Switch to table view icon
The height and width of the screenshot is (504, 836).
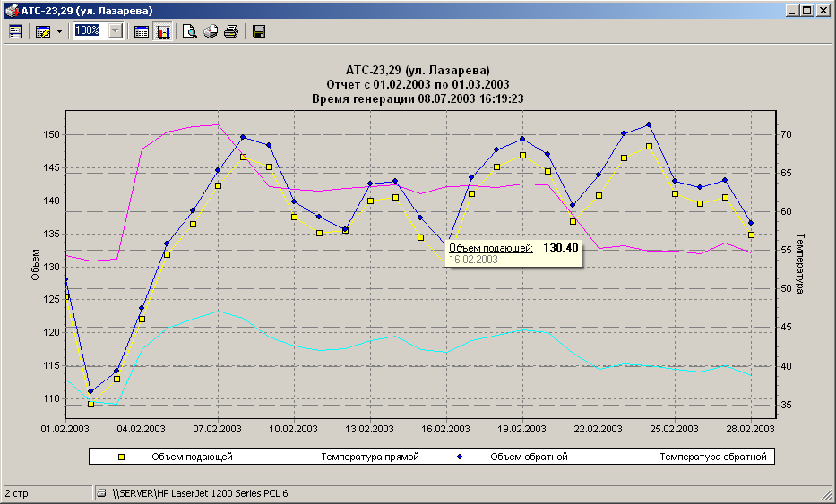(142, 32)
